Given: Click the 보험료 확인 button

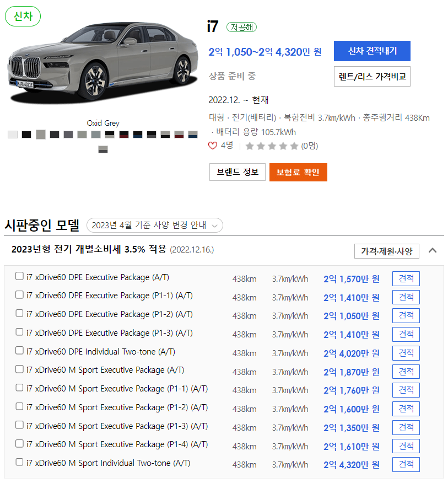Looking at the screenshot, I should click(298, 172).
